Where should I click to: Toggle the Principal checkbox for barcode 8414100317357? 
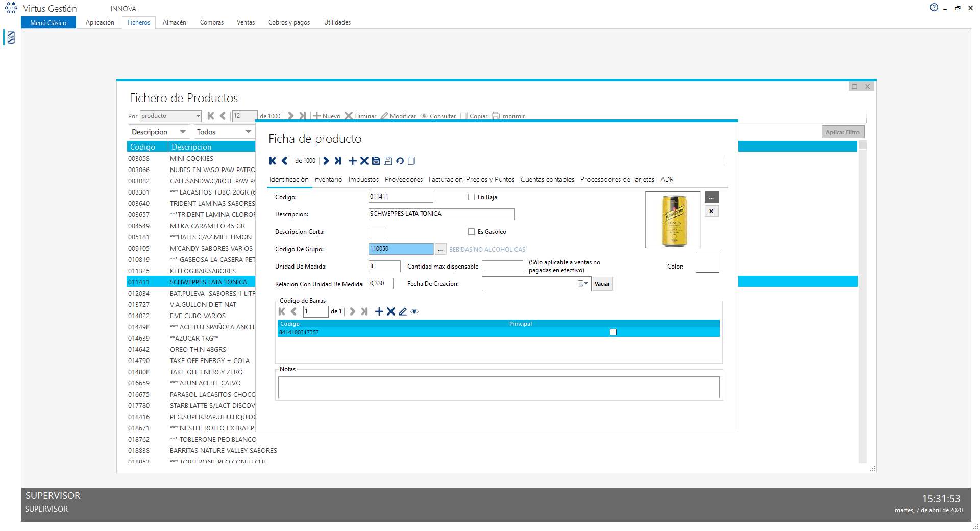pos(613,332)
